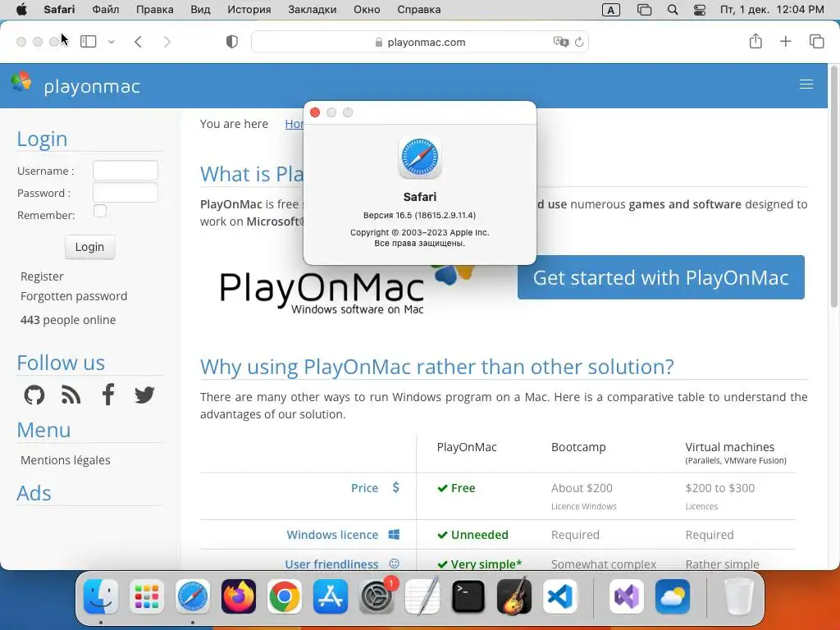Open Terminal from the Dock

tap(468, 596)
